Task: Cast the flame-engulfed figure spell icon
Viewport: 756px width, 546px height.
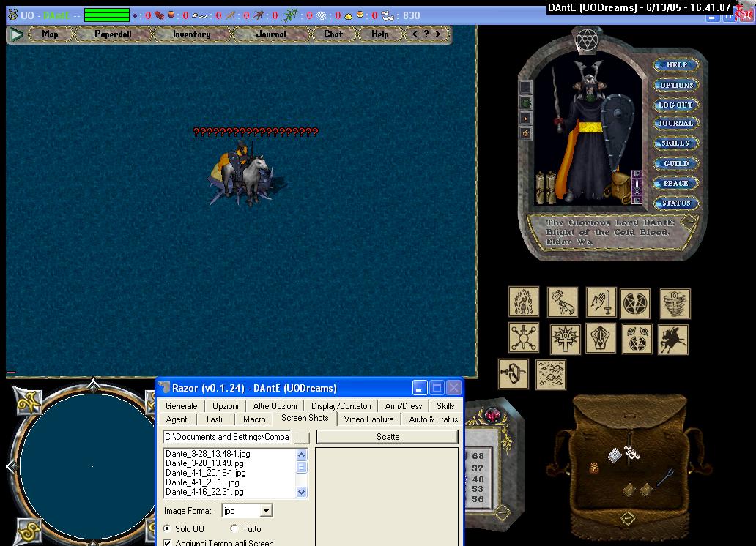Action: (x=524, y=302)
